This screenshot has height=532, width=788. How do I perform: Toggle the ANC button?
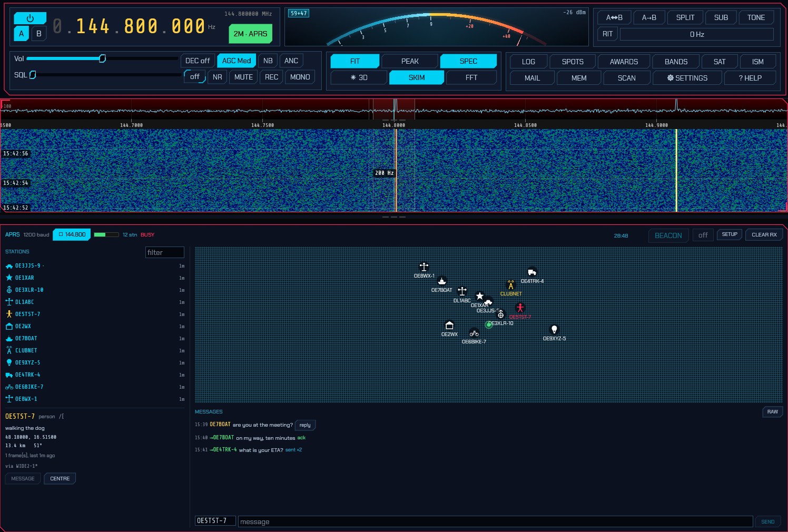tap(291, 61)
